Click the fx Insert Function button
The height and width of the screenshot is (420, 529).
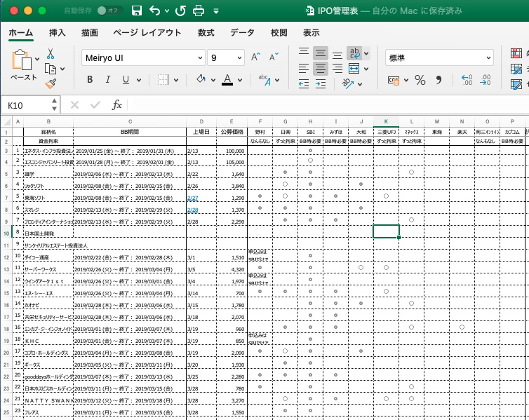click(116, 105)
